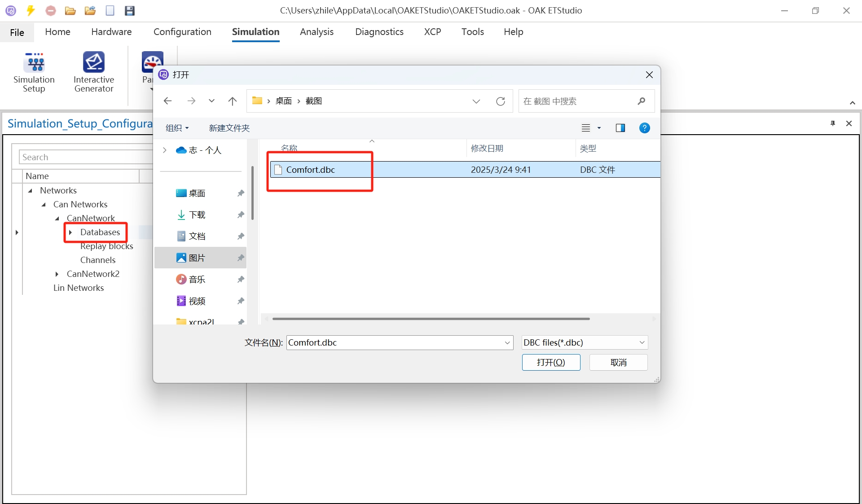Click the horizontal scrollbar in file list
The width and height of the screenshot is (862, 504).
tap(431, 319)
